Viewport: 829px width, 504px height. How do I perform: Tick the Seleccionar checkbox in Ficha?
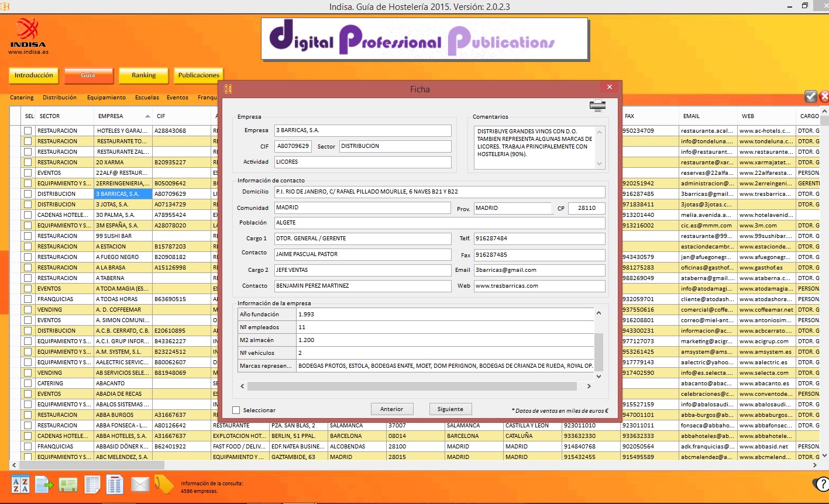(236, 410)
